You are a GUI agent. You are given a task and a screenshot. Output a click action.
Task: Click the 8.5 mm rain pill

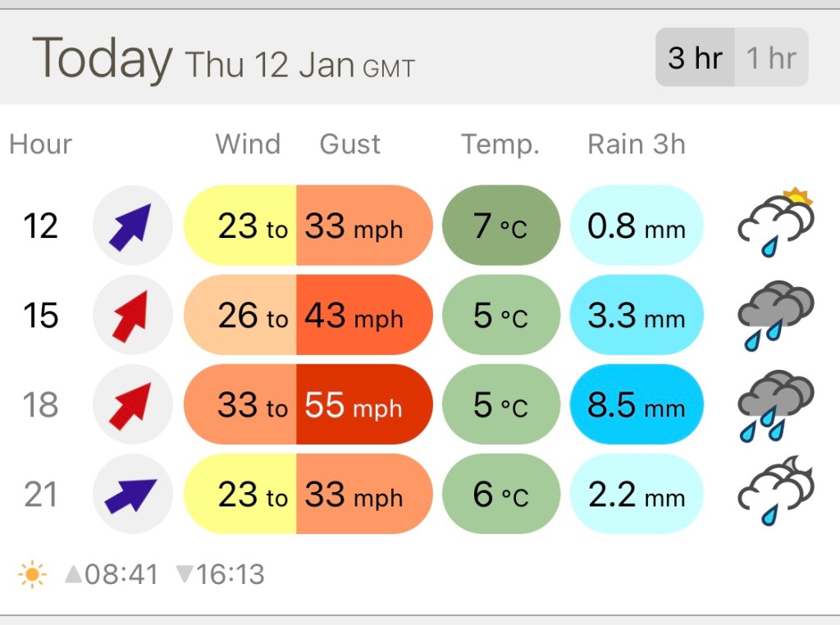[x=637, y=404]
